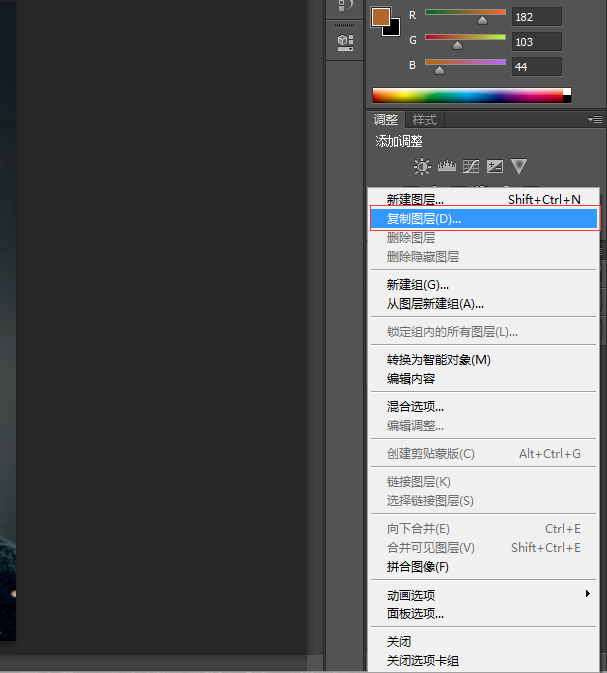The height and width of the screenshot is (673, 607).
Task: Select 转换为智能对象(M) menu entry
Action: click(x=483, y=360)
